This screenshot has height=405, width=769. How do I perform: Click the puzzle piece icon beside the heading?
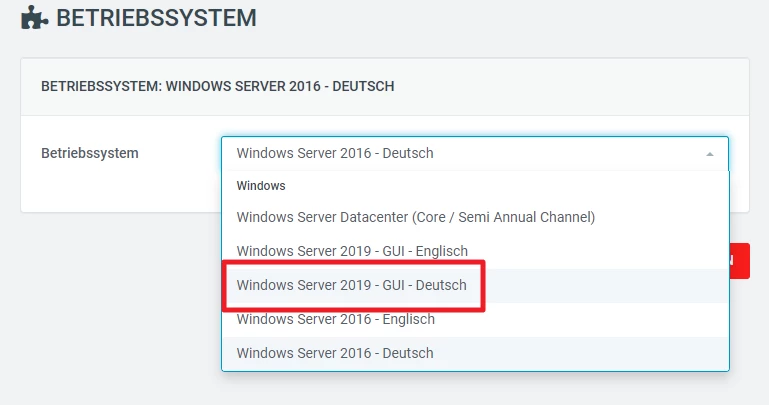coord(35,17)
